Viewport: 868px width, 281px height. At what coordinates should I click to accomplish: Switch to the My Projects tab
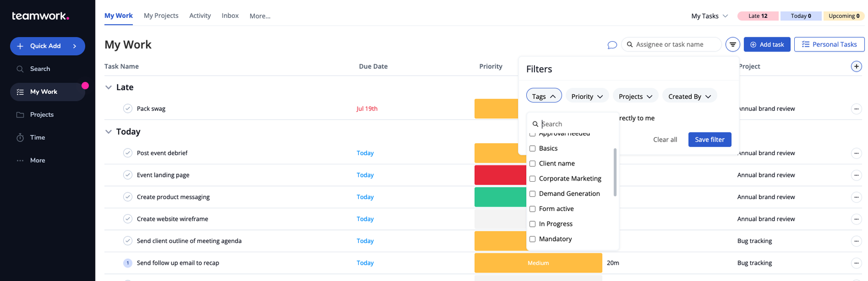(161, 16)
